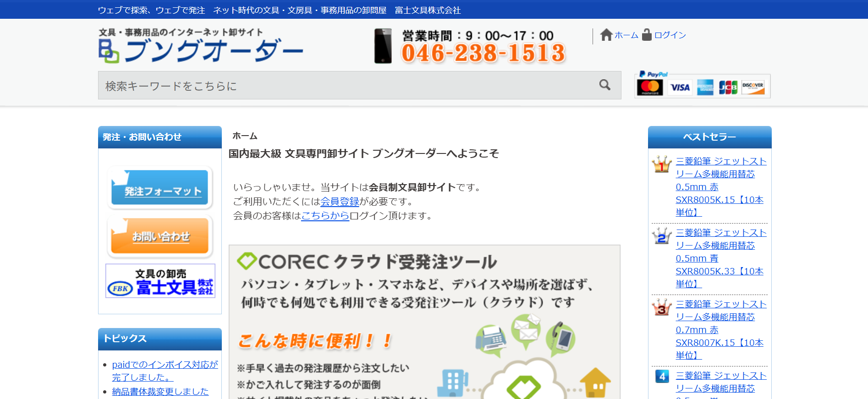
Task: Follow the こちらから login link
Action: pyautogui.click(x=325, y=216)
